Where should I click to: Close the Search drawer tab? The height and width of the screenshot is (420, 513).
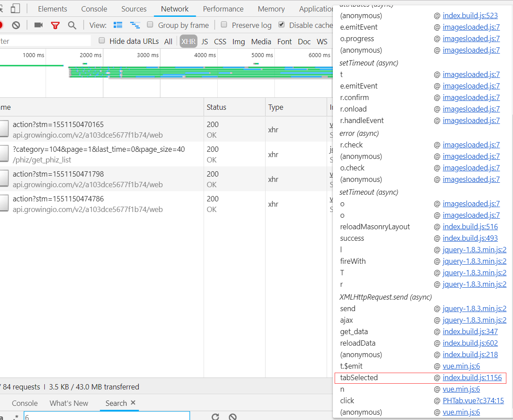[133, 403]
